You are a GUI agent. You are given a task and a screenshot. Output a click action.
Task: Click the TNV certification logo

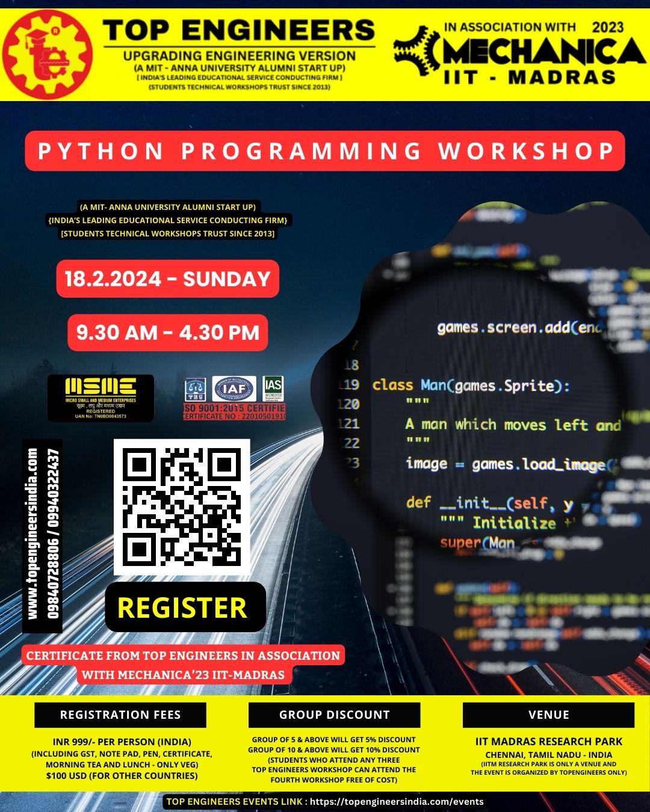click(x=195, y=390)
